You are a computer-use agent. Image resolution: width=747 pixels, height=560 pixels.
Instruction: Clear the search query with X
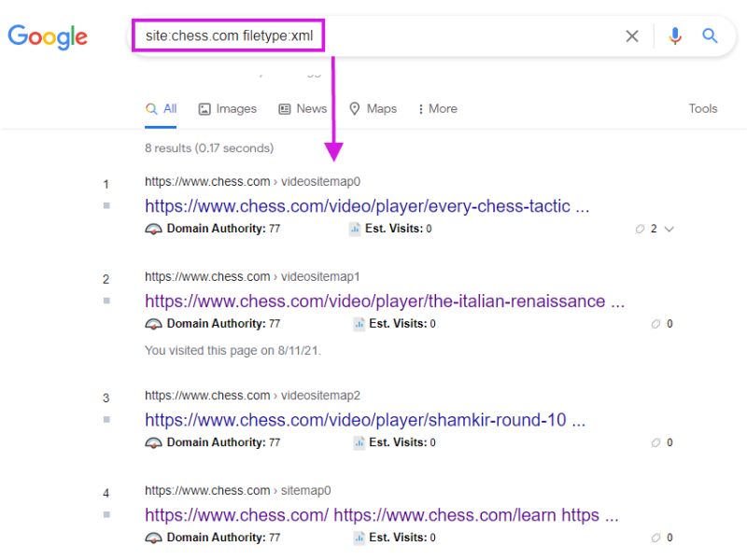632,35
